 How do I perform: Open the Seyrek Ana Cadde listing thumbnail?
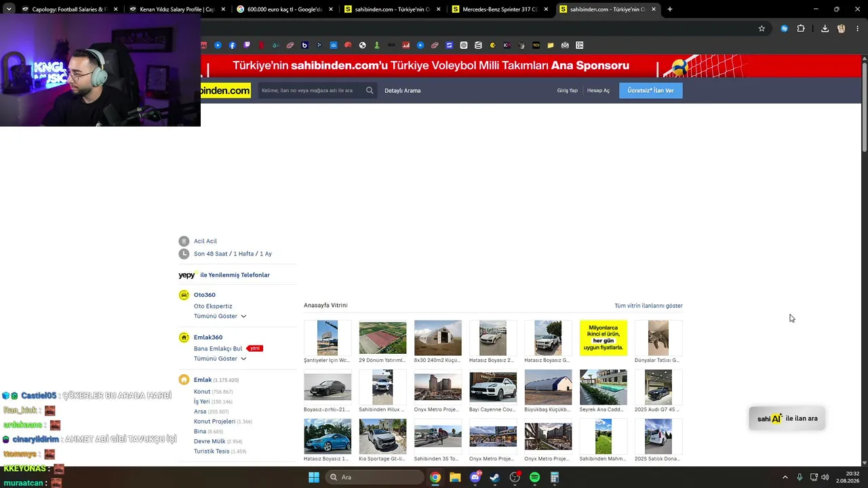(x=604, y=387)
